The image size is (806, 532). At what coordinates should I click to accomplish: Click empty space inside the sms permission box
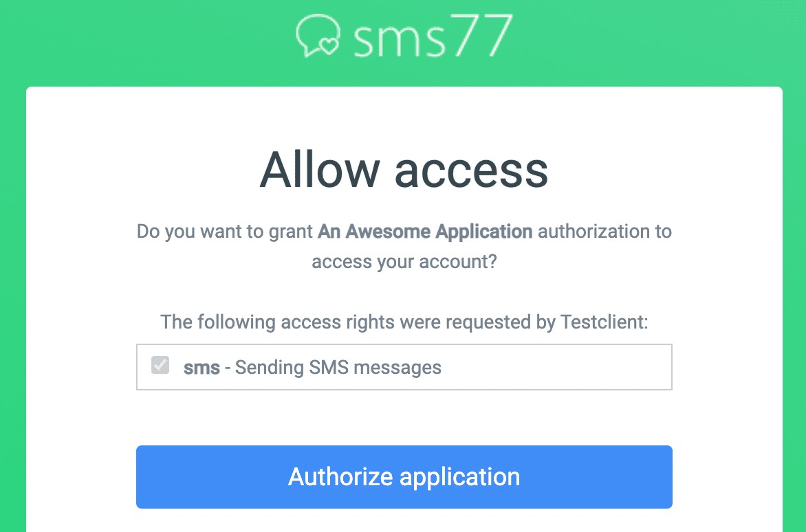(x=557, y=368)
